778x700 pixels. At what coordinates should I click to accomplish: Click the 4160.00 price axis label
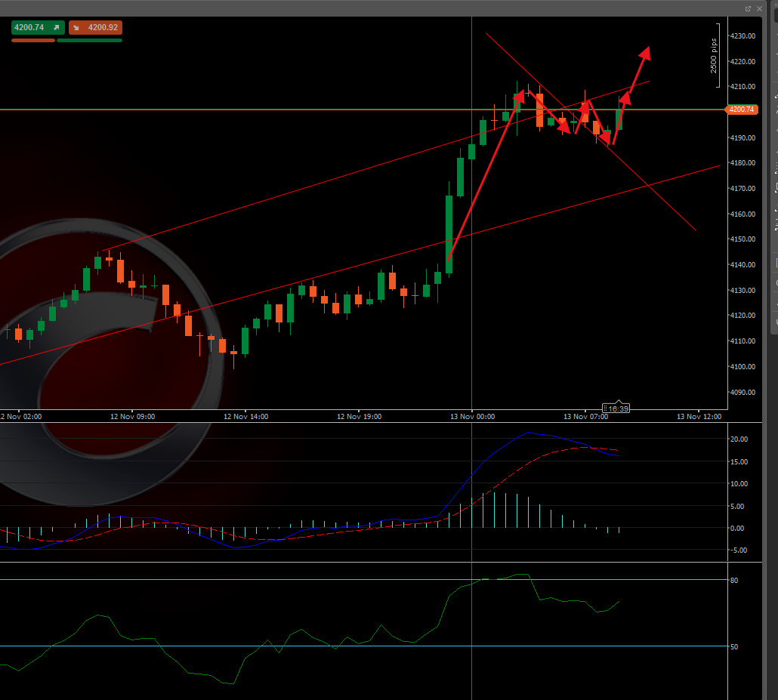[742, 214]
